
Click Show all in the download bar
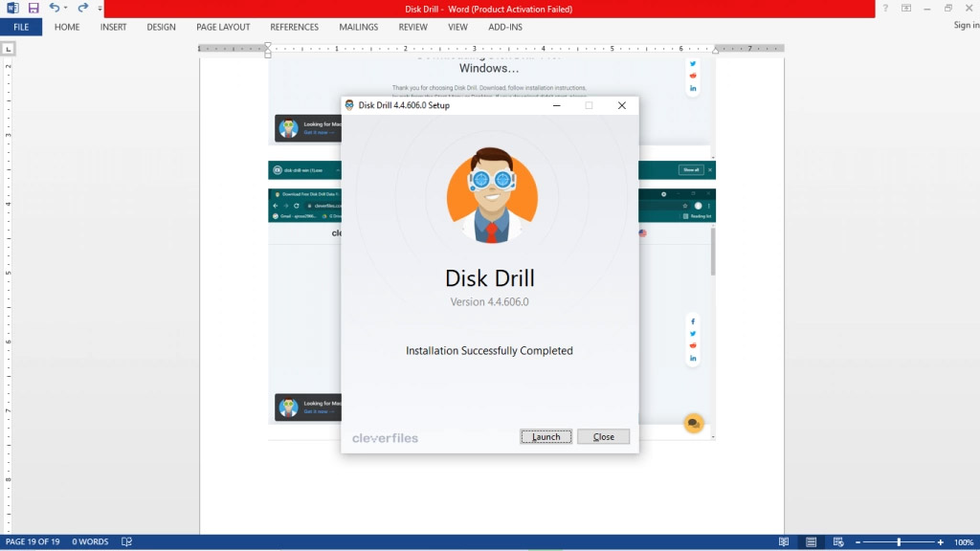(691, 170)
